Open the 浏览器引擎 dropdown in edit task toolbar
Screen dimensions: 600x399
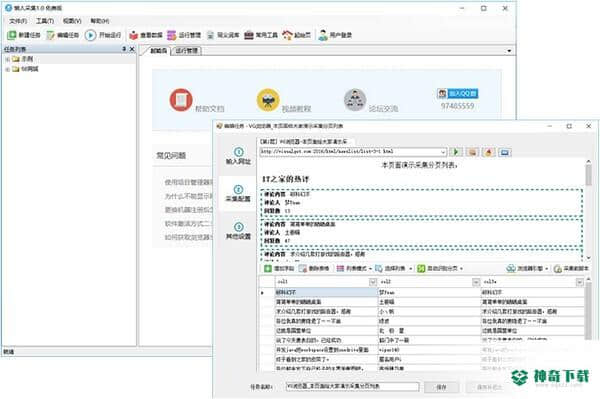546,269
